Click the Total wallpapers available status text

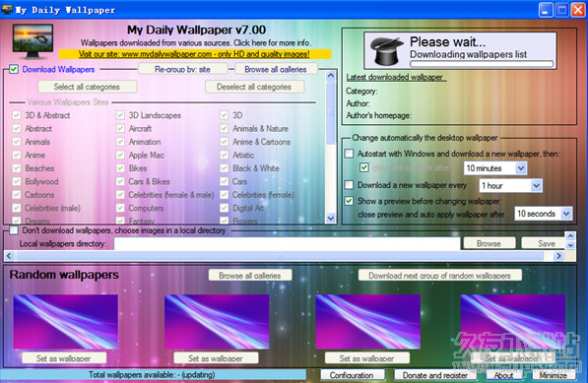152,375
